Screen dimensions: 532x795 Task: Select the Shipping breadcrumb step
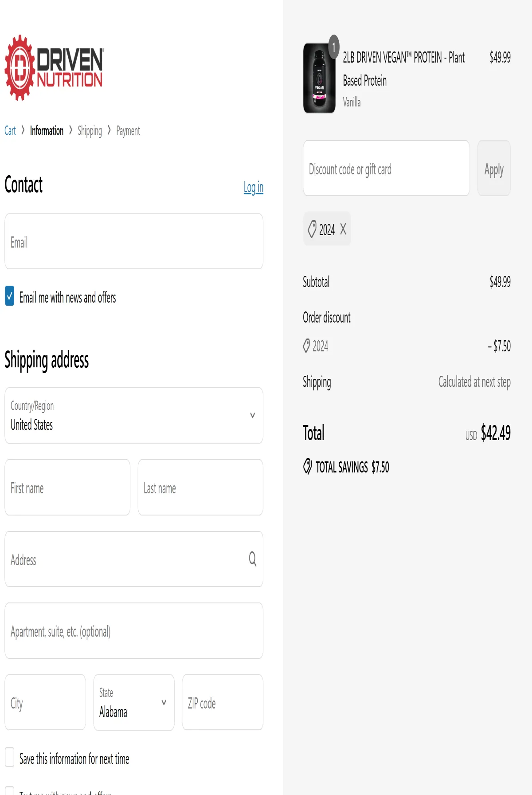90,131
